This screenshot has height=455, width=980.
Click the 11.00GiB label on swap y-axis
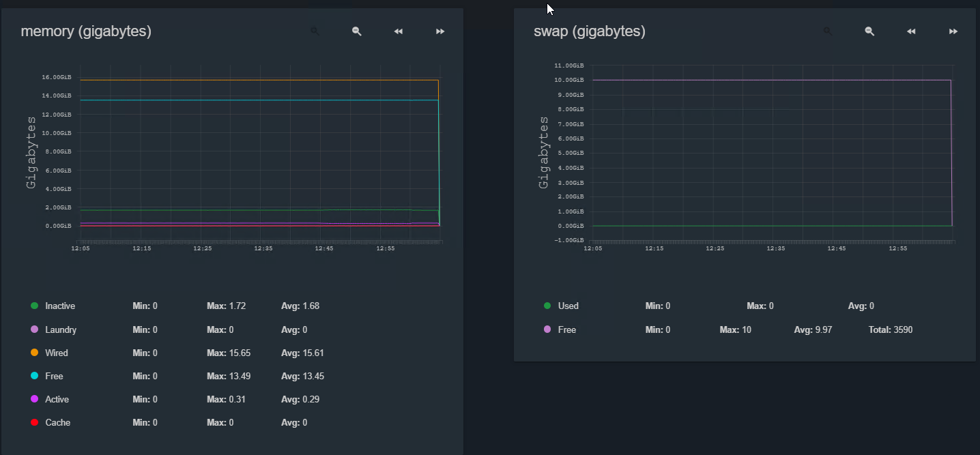pyautogui.click(x=569, y=65)
